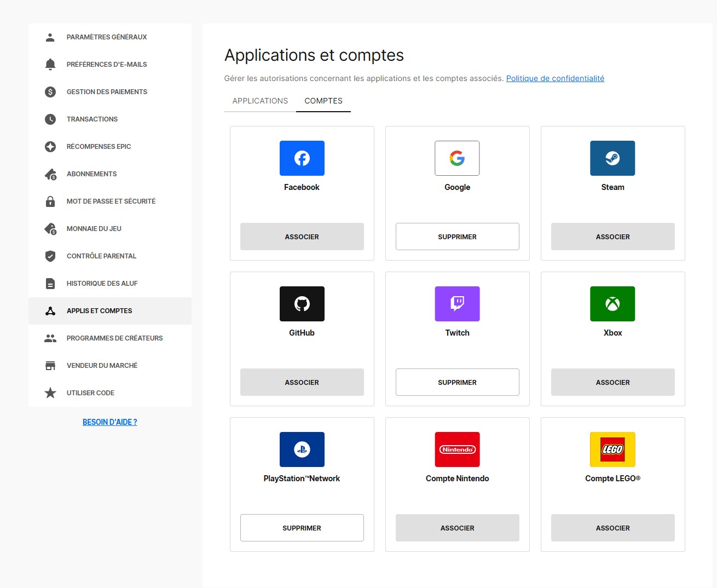717x588 pixels.
Task: Click the Google logo icon
Action: pos(457,158)
